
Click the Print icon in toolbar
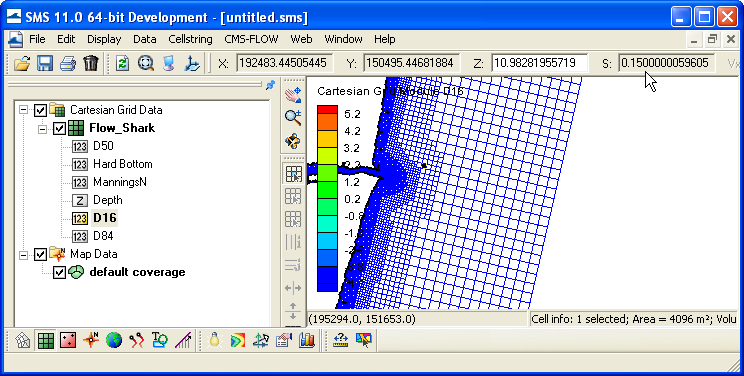(x=68, y=63)
